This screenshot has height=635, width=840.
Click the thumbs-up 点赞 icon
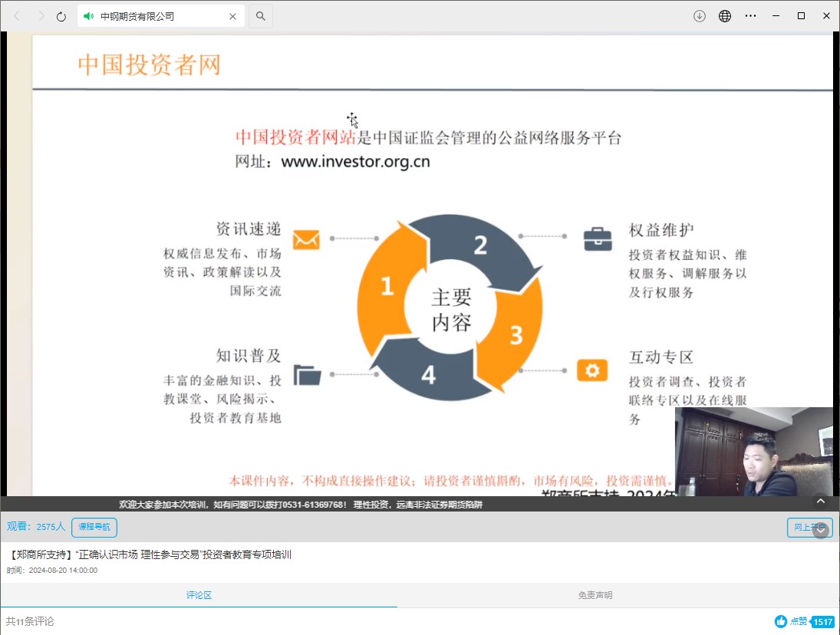(781, 621)
